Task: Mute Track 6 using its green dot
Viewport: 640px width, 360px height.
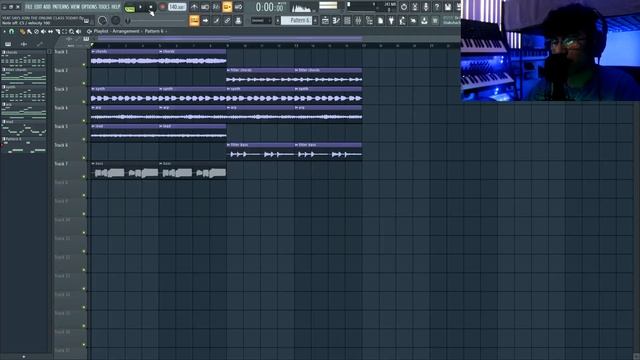Action: pyautogui.click(x=84, y=158)
